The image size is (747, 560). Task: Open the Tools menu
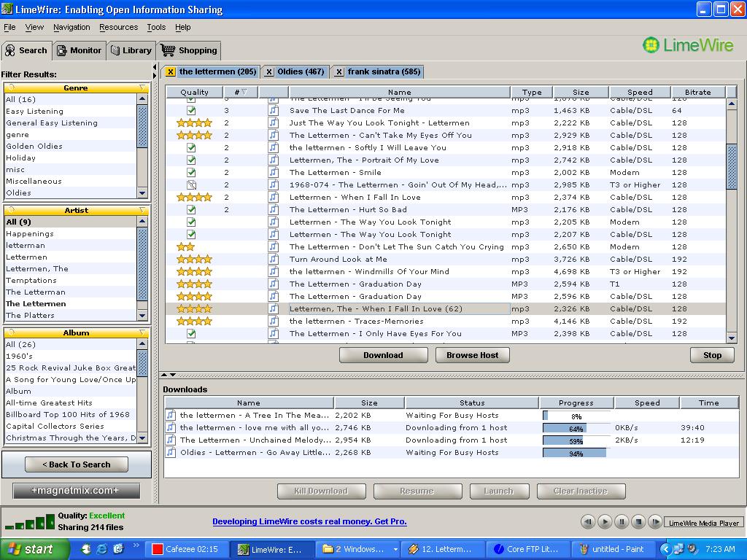point(156,27)
